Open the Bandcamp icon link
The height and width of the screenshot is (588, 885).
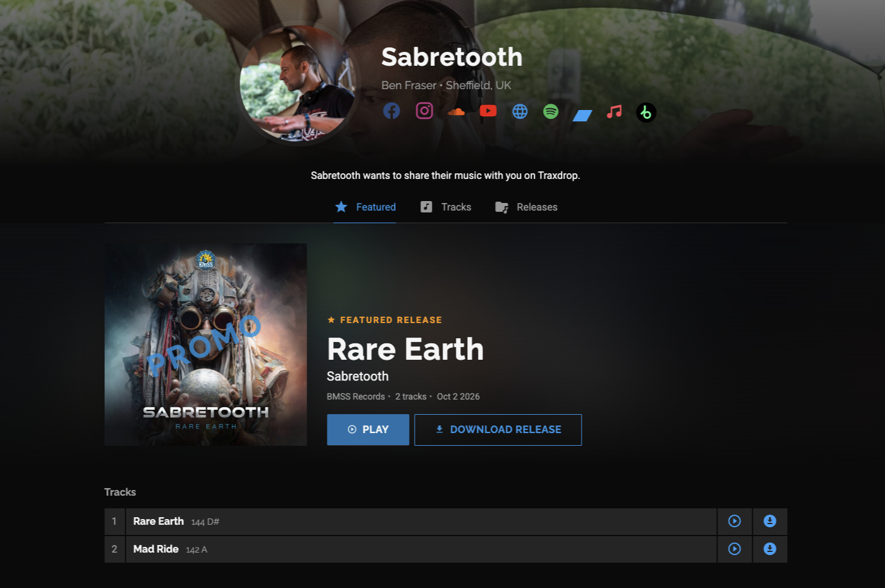click(582, 115)
